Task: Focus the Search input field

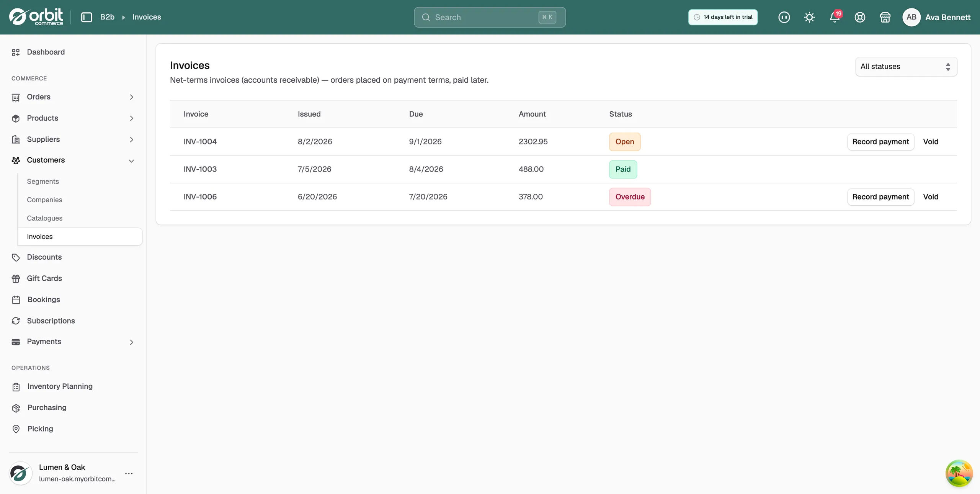Action: (x=490, y=17)
